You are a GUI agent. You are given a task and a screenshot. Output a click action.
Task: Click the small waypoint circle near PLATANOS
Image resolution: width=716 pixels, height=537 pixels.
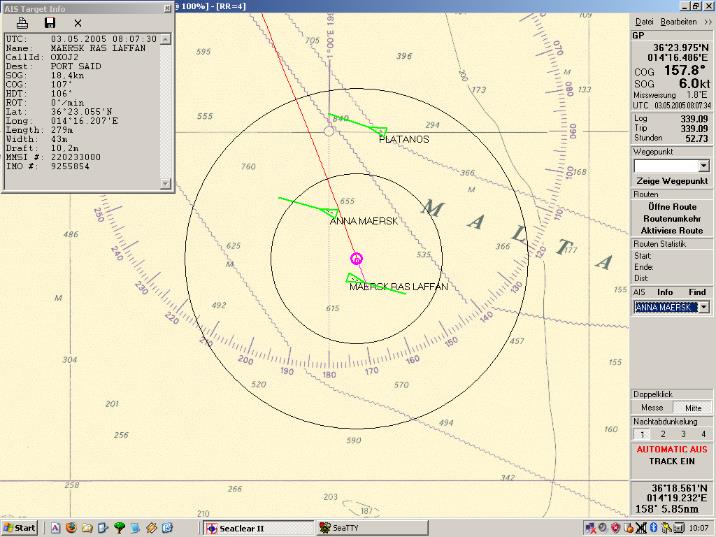click(329, 132)
